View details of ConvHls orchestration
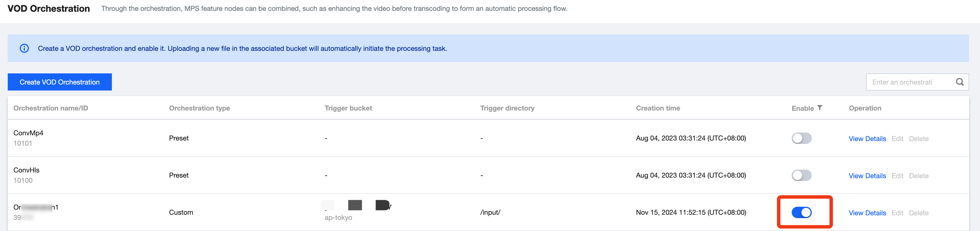 (x=867, y=176)
